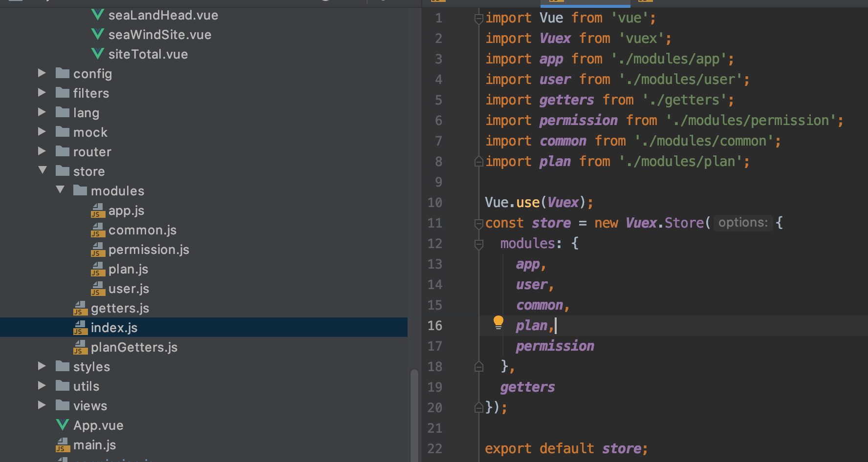Toggle code fold on line 11
868x462 pixels.
[479, 223]
